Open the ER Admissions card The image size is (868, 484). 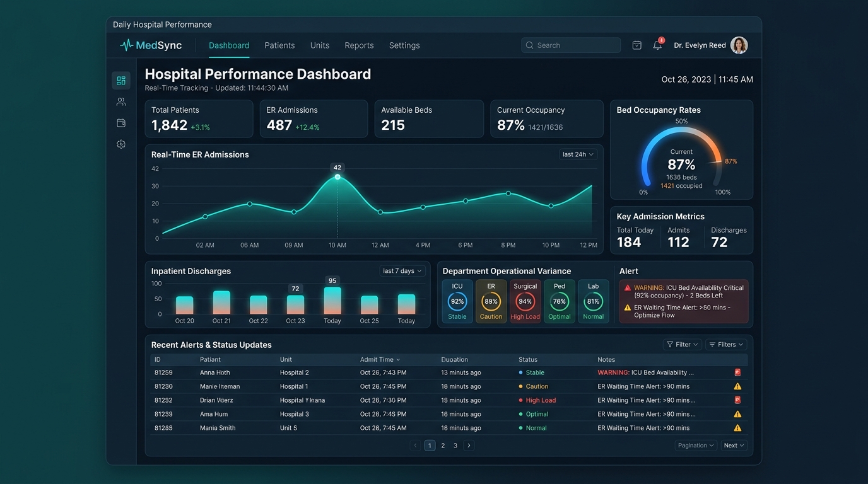coord(314,118)
